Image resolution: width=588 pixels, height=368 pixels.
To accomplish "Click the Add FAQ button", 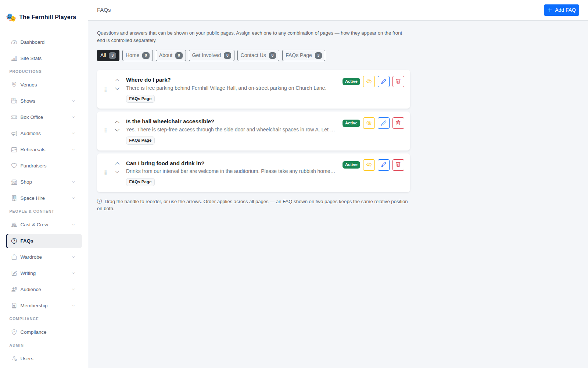I will click(x=561, y=10).
